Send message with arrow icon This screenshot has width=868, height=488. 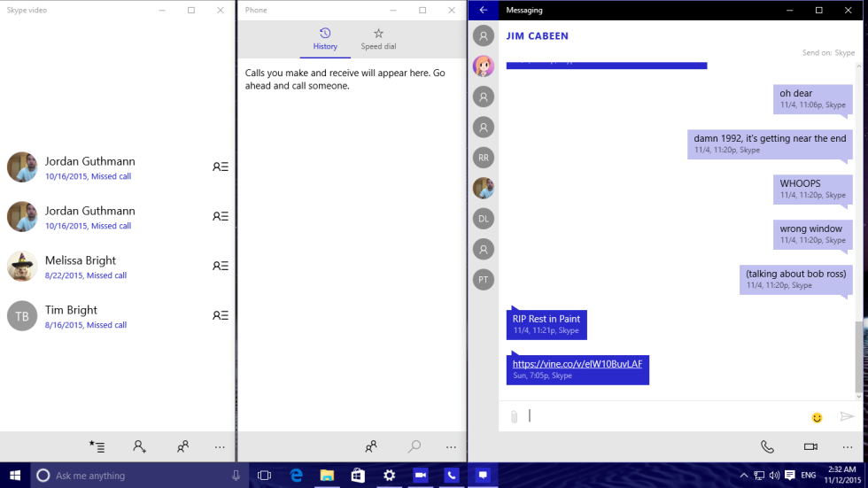[x=847, y=416]
